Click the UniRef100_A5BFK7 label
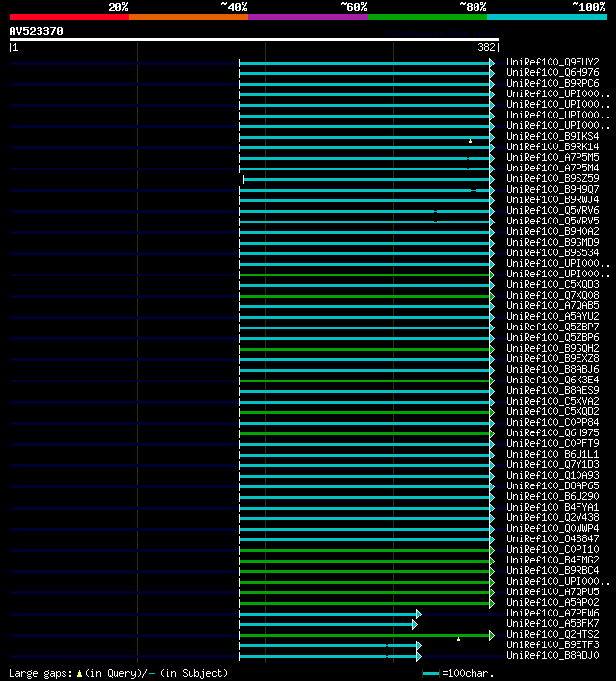616x681 pixels. click(x=552, y=623)
